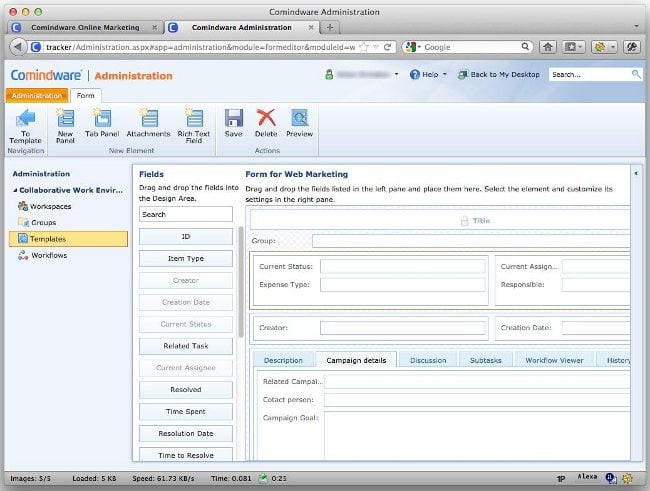Screen dimensions: 650x491
Task: Select the ID field button
Action: coord(186,236)
